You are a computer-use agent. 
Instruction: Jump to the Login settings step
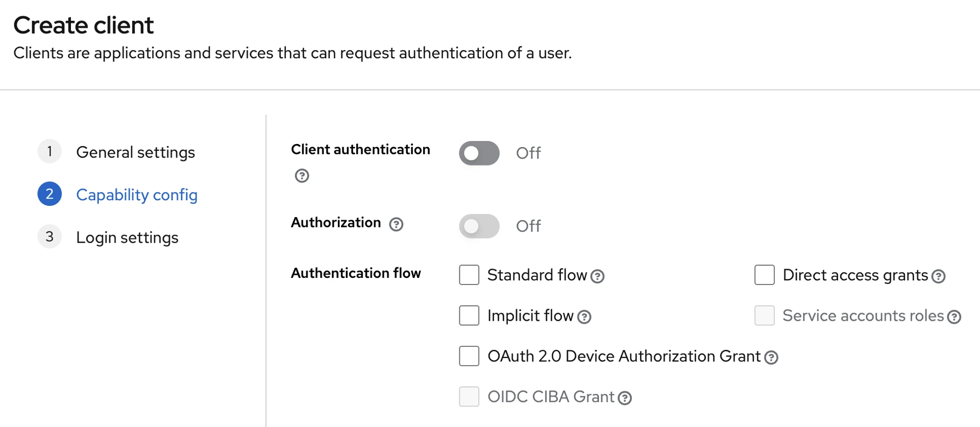pyautogui.click(x=128, y=237)
